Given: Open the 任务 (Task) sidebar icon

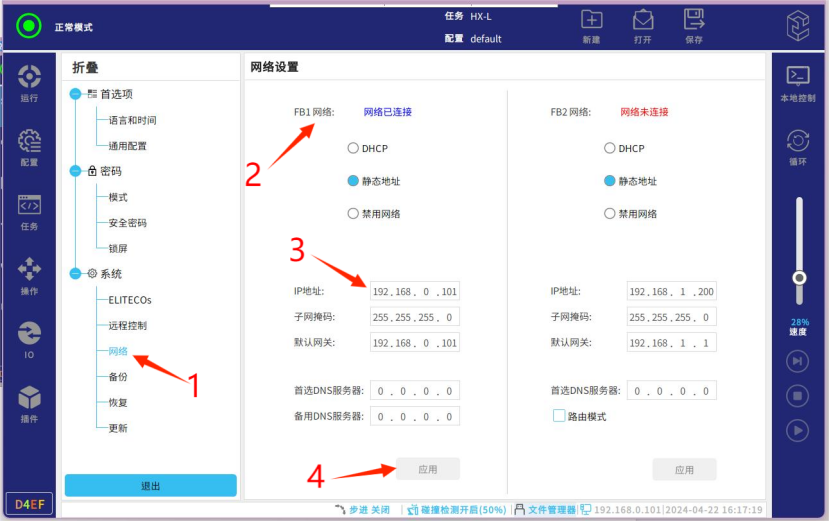Looking at the screenshot, I should pyautogui.click(x=29, y=210).
